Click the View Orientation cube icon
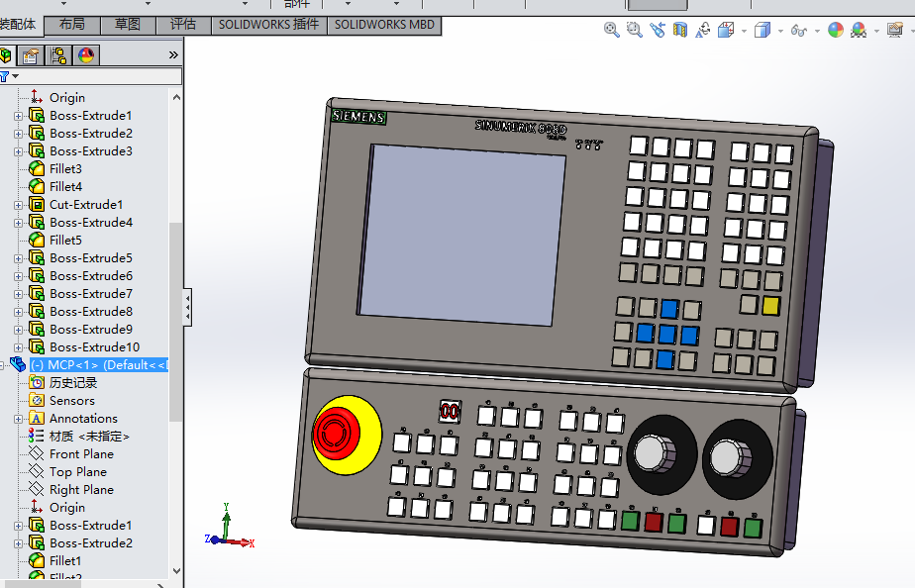The image size is (915, 588). 726,30
